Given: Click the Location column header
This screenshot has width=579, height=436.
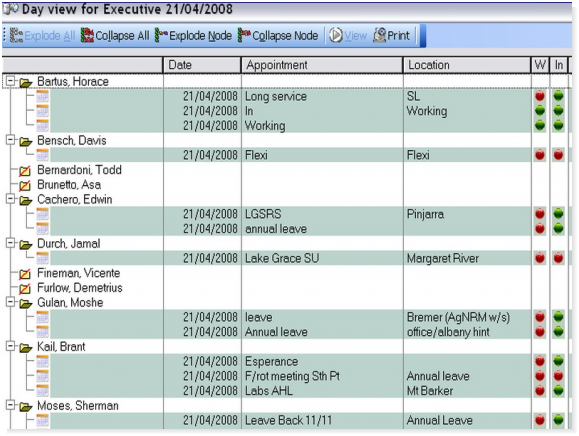Looking at the screenshot, I should coord(467,65).
